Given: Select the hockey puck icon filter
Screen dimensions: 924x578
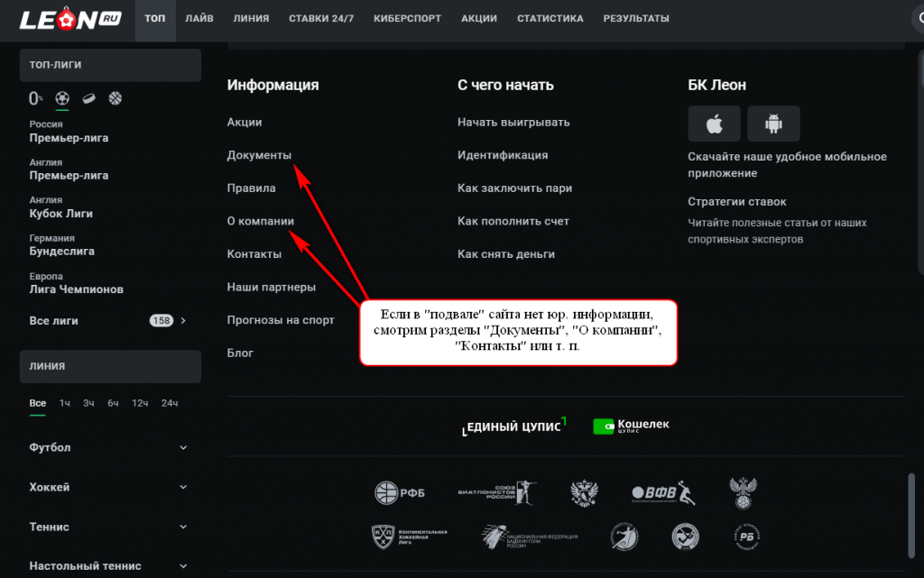Looking at the screenshot, I should 89,98.
